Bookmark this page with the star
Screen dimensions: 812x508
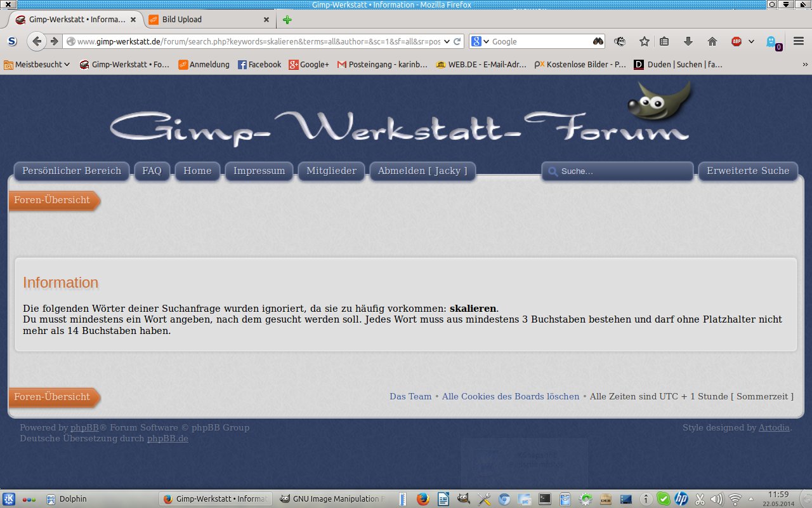pos(645,41)
